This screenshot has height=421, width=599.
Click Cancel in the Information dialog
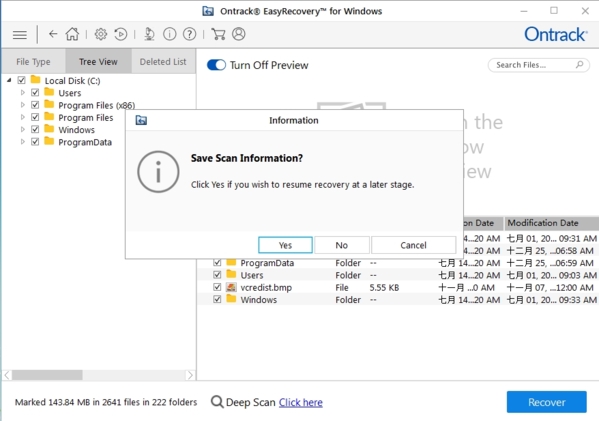click(413, 245)
